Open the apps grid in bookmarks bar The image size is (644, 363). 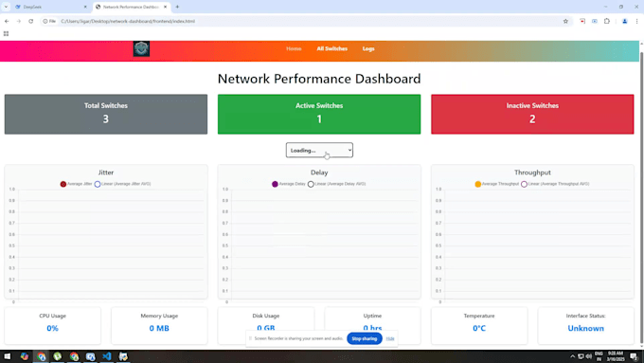[x=7, y=34]
